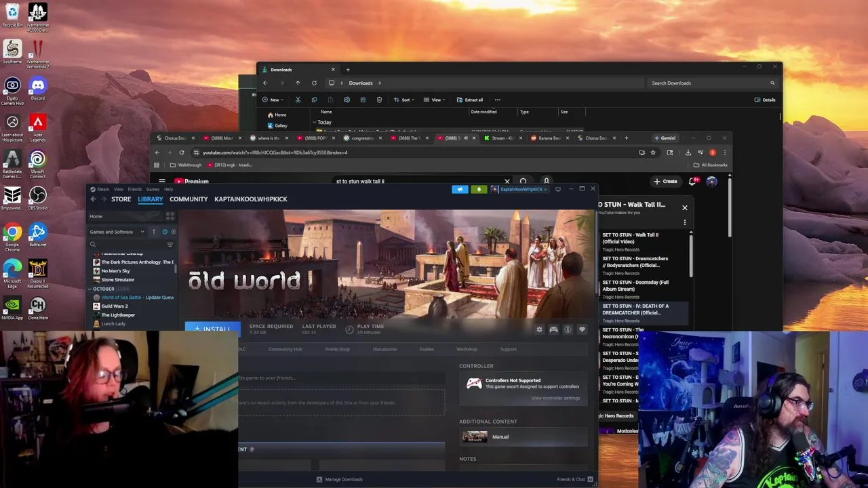The height and width of the screenshot is (488, 868).
Task: Select Stone Simulator in Steam library
Action: point(118,280)
